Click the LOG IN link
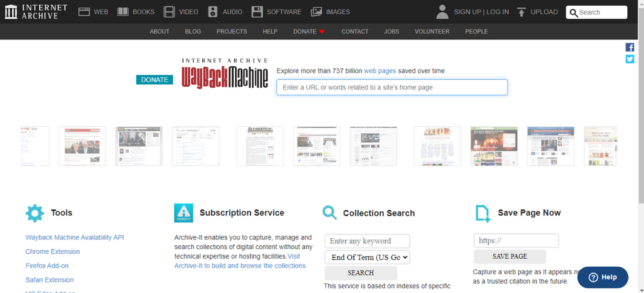 (x=498, y=12)
